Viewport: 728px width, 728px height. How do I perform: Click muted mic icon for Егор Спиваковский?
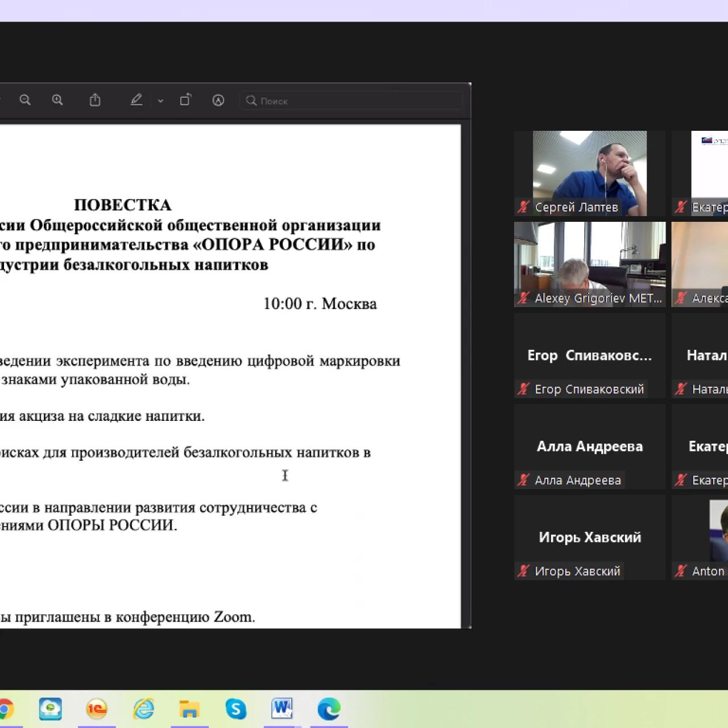pyautogui.click(x=523, y=389)
